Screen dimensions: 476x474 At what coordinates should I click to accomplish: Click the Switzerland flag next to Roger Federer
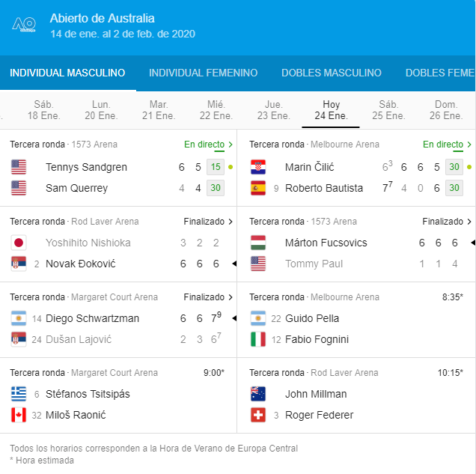pos(258,415)
